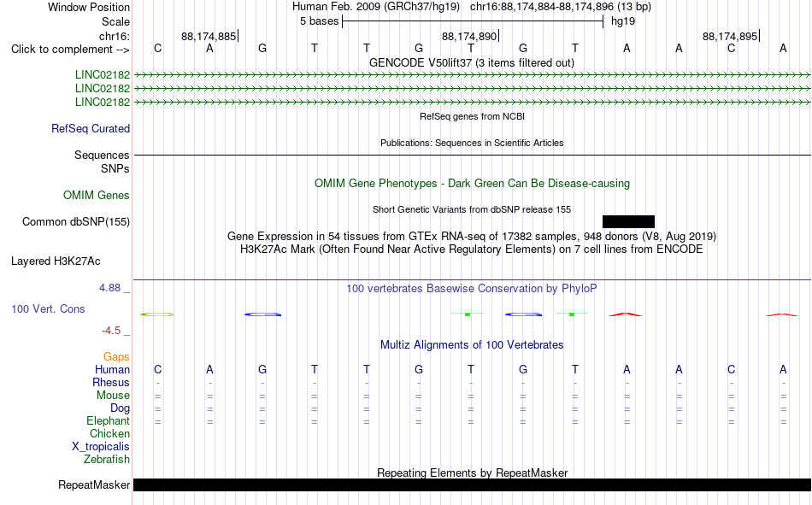Click the RepeatMasker track label
The image size is (812, 505).
pos(94,484)
